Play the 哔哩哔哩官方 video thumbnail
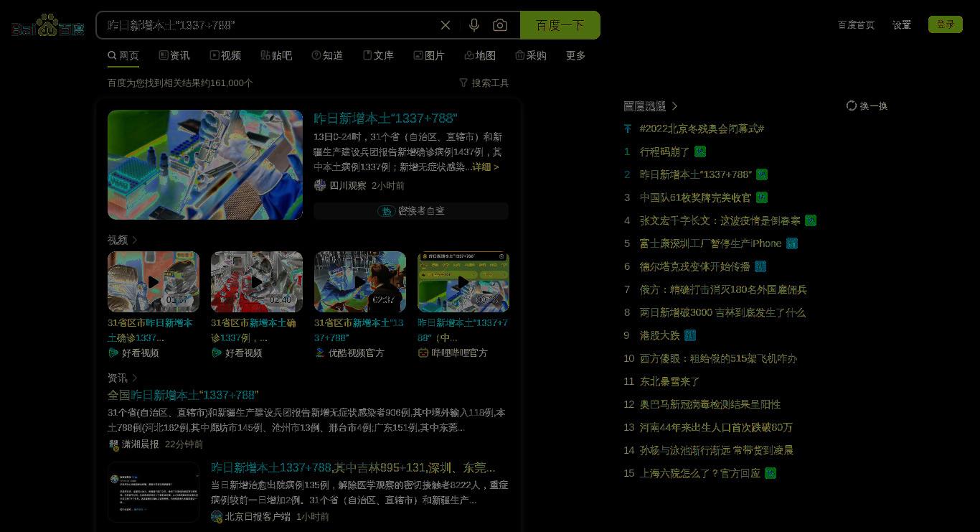The image size is (980, 532). click(x=463, y=281)
